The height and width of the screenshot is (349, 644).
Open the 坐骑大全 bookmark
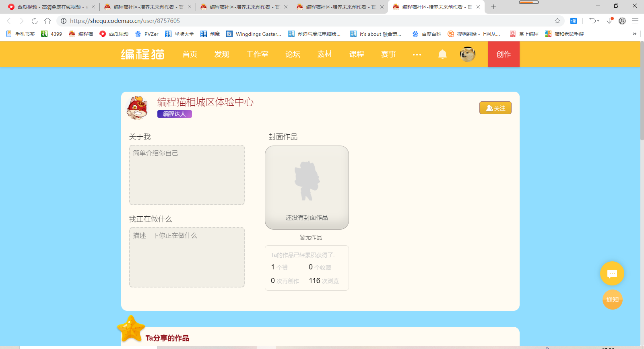pyautogui.click(x=180, y=34)
